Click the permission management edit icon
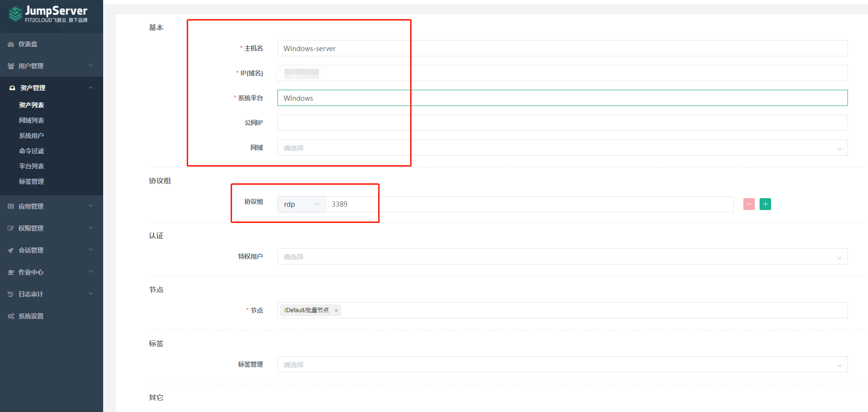The width and height of the screenshot is (868, 412). 11,228
